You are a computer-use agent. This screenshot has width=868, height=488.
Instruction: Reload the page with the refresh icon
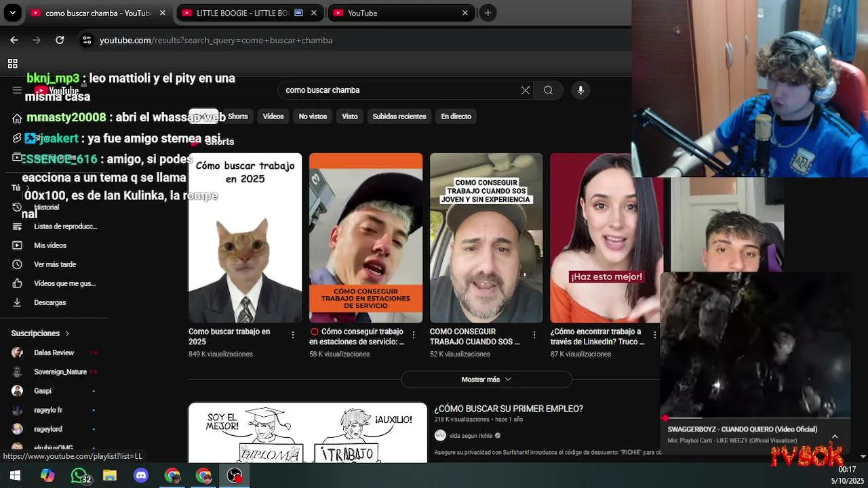(60, 40)
